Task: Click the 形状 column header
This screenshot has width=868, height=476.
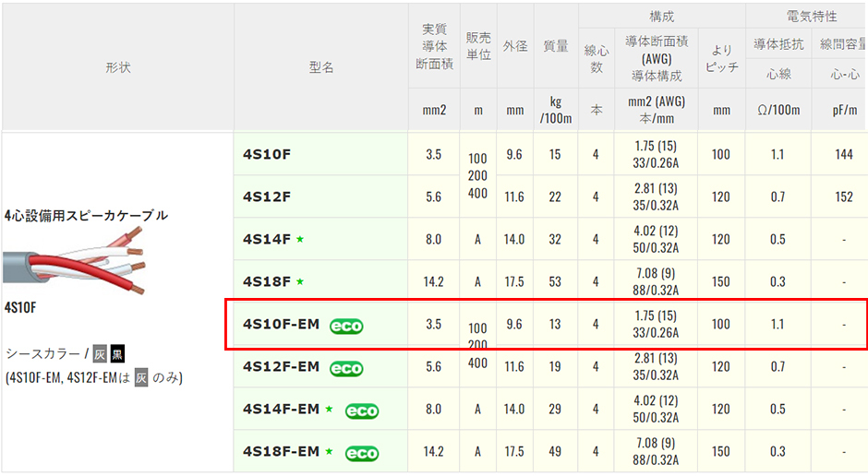Action: click(118, 67)
